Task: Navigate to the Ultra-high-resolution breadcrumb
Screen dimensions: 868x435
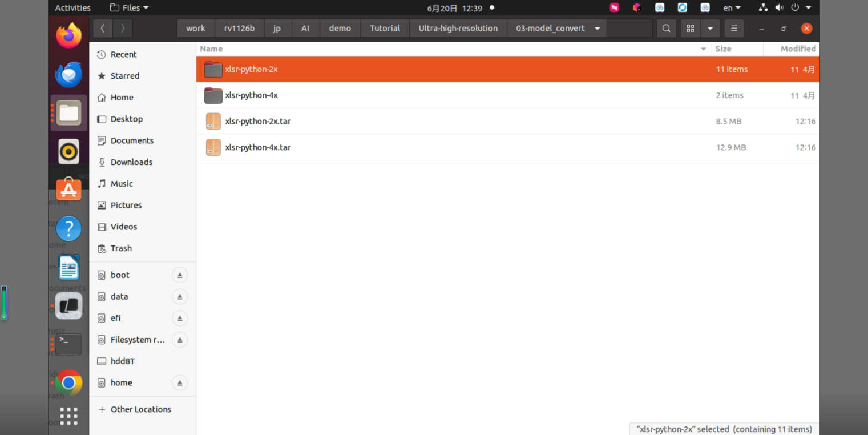Action: pyautogui.click(x=458, y=29)
